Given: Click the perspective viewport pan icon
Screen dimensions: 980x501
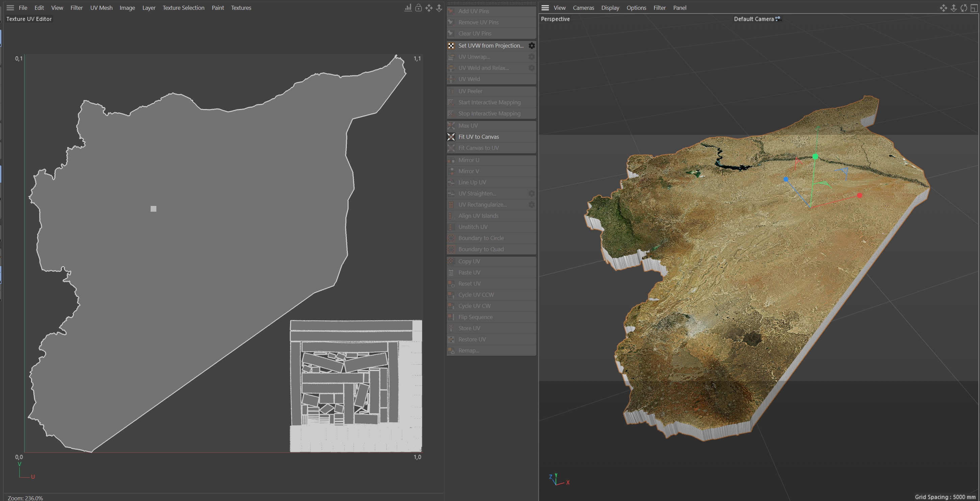Looking at the screenshot, I should (943, 8).
